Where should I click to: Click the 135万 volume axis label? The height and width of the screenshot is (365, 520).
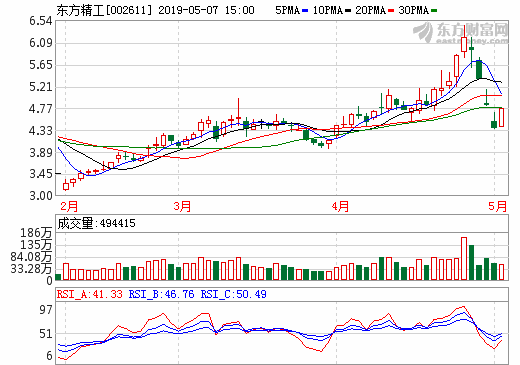(x=36, y=245)
